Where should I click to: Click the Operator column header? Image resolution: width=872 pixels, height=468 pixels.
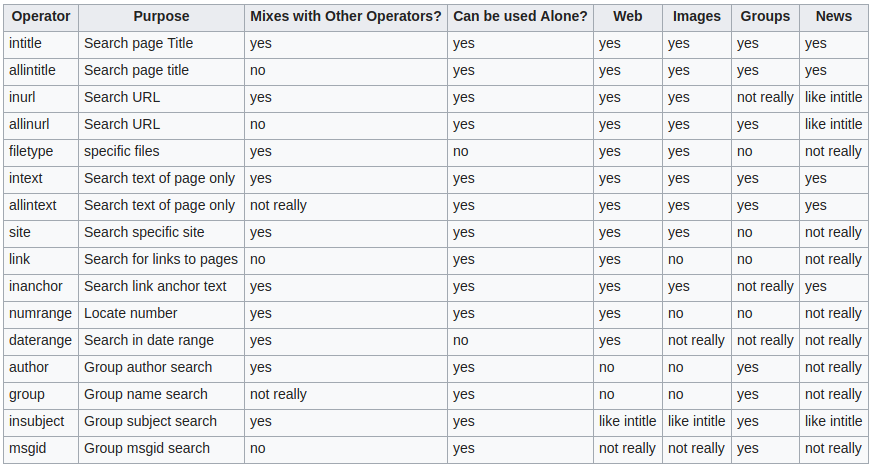41,17
